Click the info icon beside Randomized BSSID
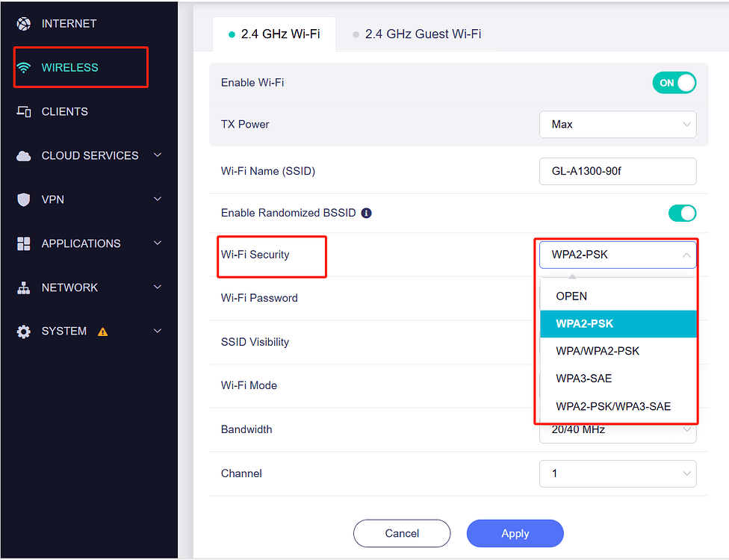Screen dimensions: 729x560 tap(366, 213)
